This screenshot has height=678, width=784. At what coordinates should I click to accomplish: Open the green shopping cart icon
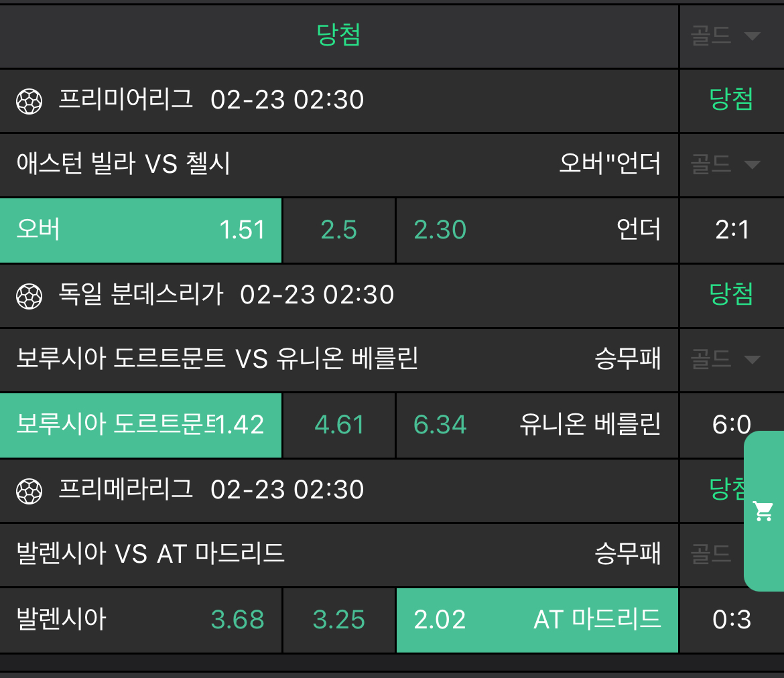coord(763,511)
